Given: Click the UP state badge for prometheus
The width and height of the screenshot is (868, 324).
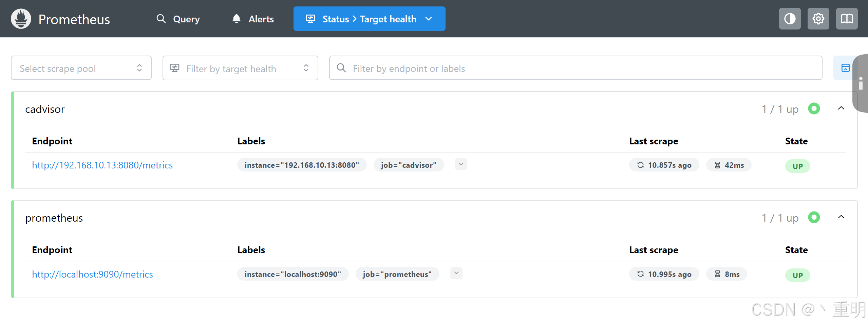Looking at the screenshot, I should tap(797, 275).
